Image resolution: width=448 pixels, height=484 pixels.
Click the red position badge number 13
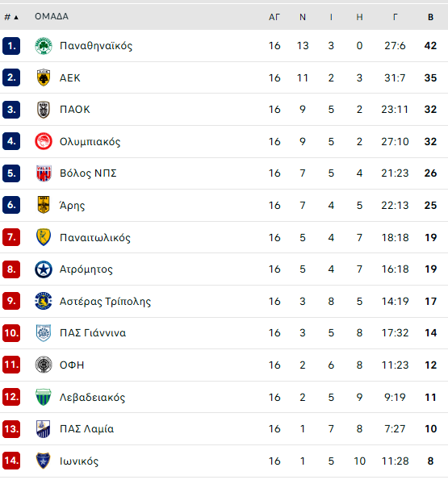click(11, 429)
